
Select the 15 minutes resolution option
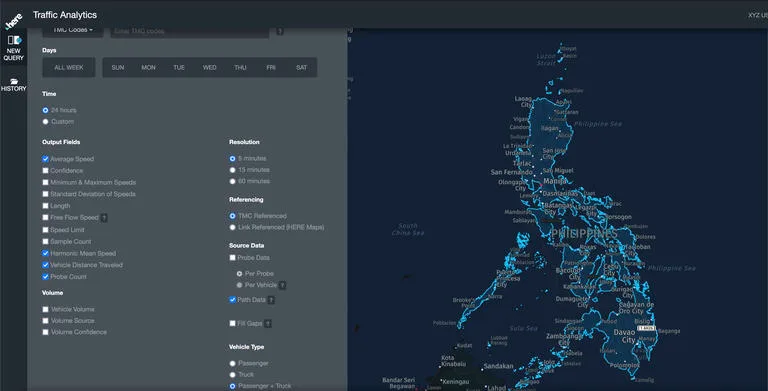tap(233, 170)
